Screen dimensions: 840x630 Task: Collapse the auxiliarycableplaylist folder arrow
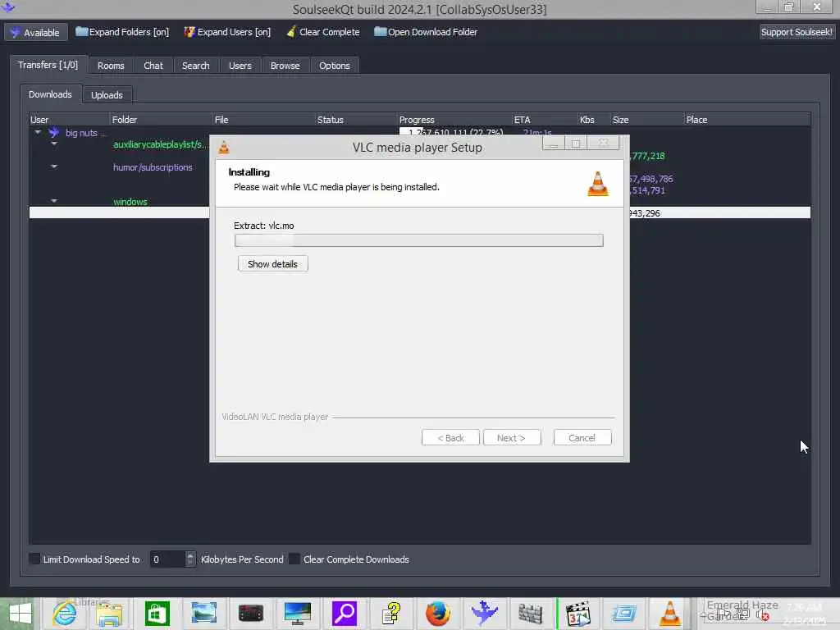54,144
